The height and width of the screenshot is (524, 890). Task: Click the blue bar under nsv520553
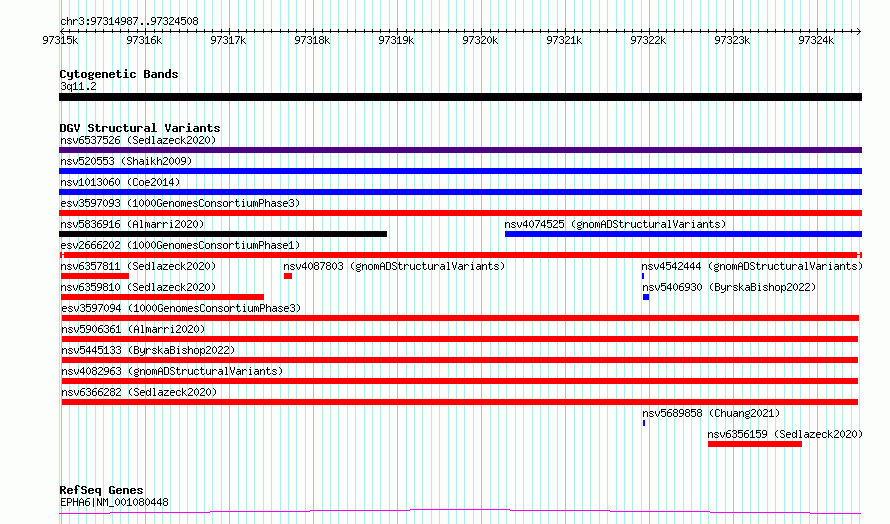coord(460,171)
